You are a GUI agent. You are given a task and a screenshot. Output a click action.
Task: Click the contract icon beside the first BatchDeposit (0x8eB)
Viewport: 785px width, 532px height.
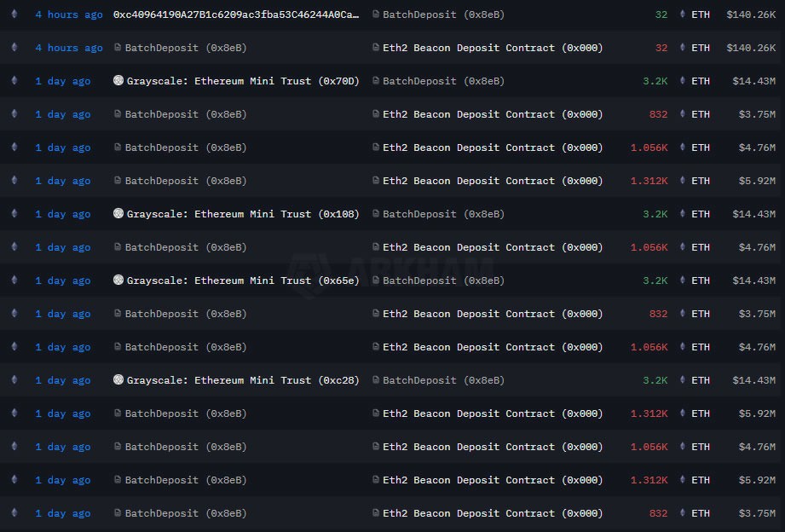[377, 14]
